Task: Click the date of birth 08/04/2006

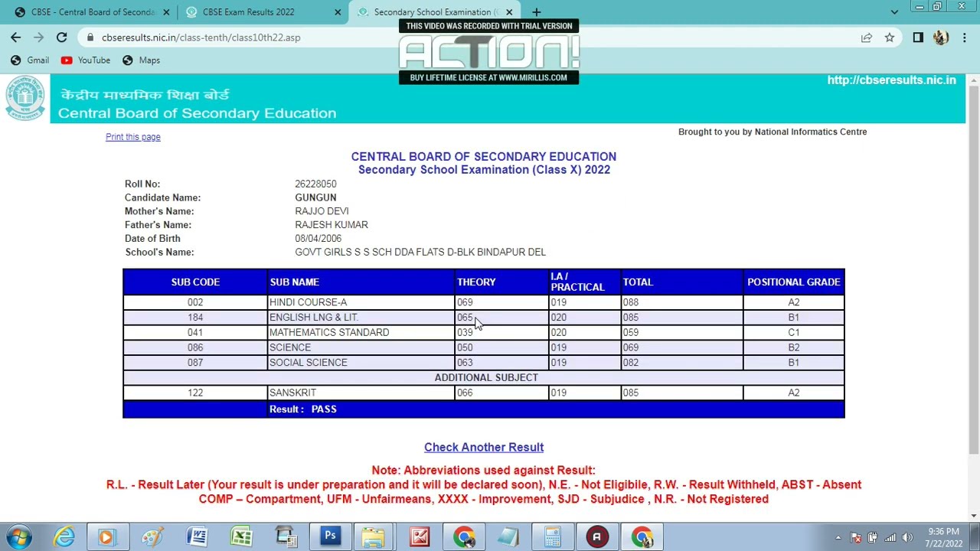Action: 318,239
